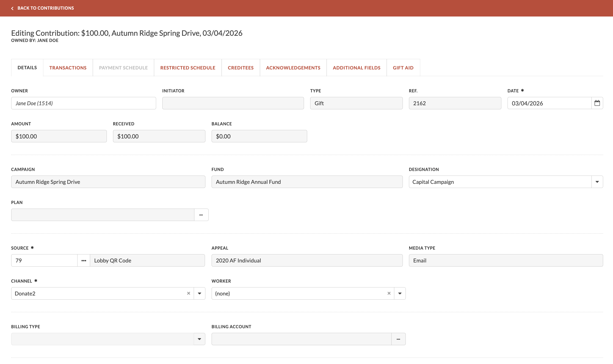Click the CAMPAIGN field label
The image size is (613, 364).
pyautogui.click(x=23, y=169)
